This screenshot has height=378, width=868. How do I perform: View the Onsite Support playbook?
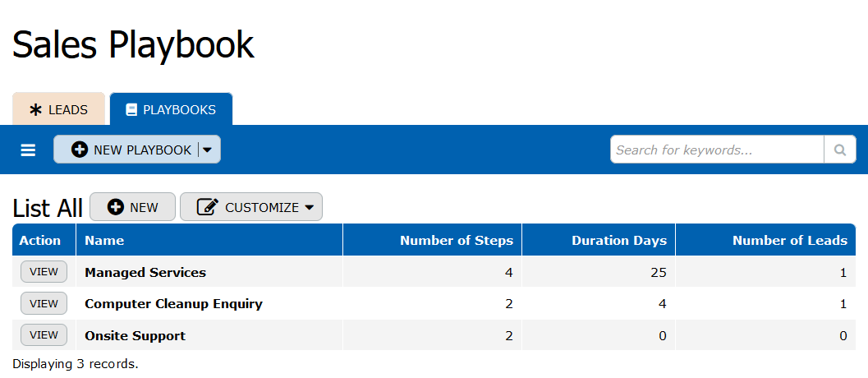(44, 334)
